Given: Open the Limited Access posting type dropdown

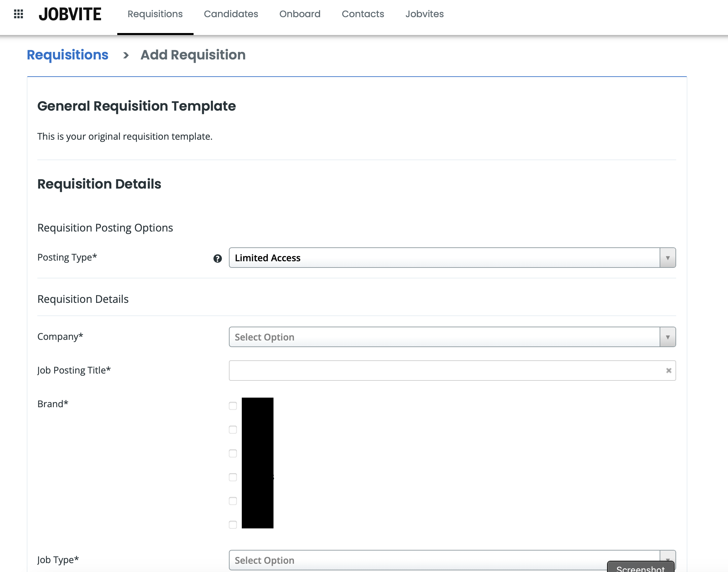Looking at the screenshot, I should (444, 258).
